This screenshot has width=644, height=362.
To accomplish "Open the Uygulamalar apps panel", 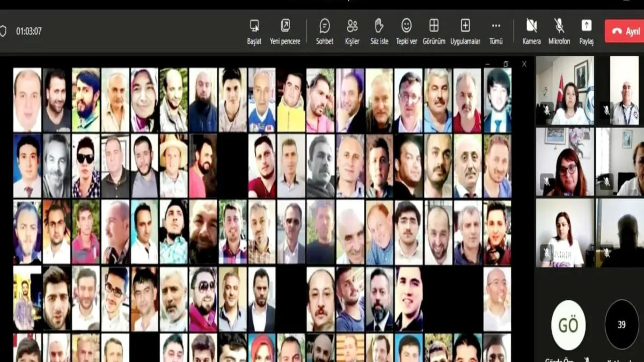I will coord(465,26).
